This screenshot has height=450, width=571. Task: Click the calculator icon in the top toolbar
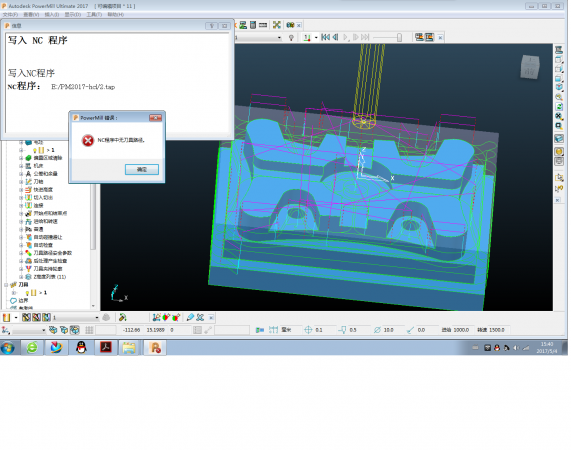coord(253,25)
